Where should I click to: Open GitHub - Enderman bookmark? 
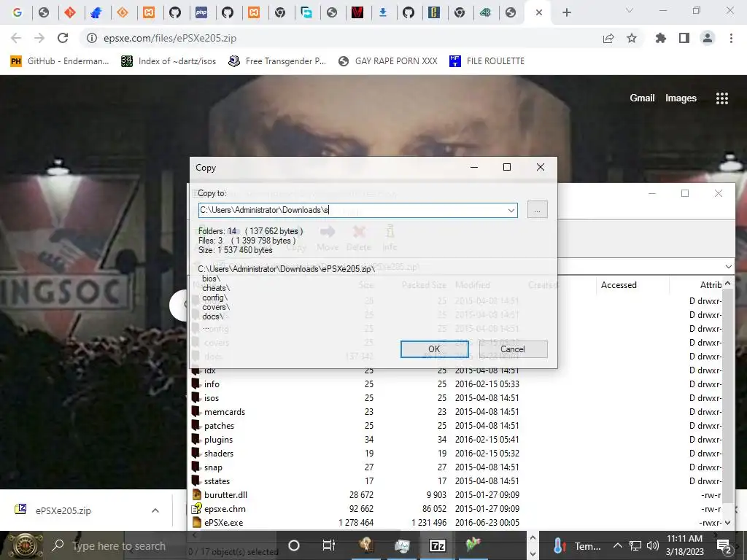tap(60, 61)
